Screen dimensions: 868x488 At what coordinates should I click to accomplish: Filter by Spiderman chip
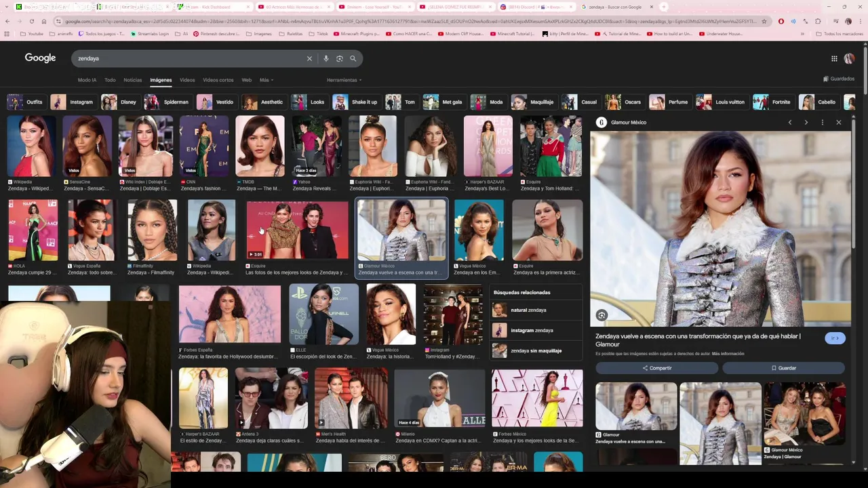tap(167, 102)
